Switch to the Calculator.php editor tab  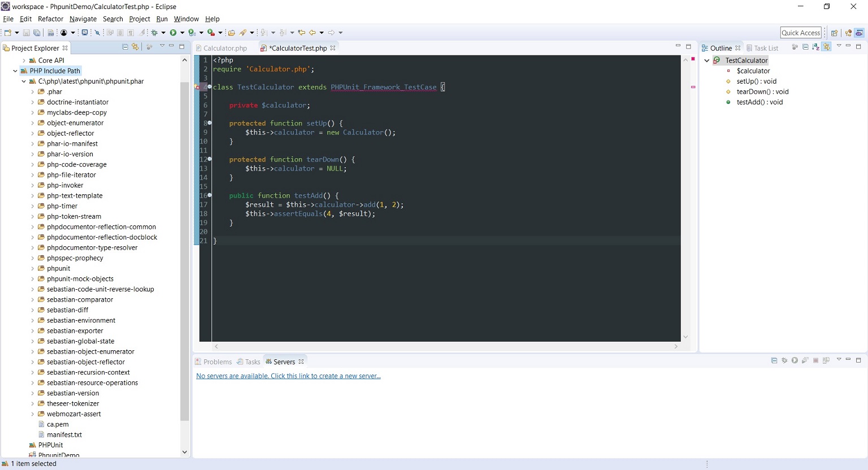tap(222, 48)
